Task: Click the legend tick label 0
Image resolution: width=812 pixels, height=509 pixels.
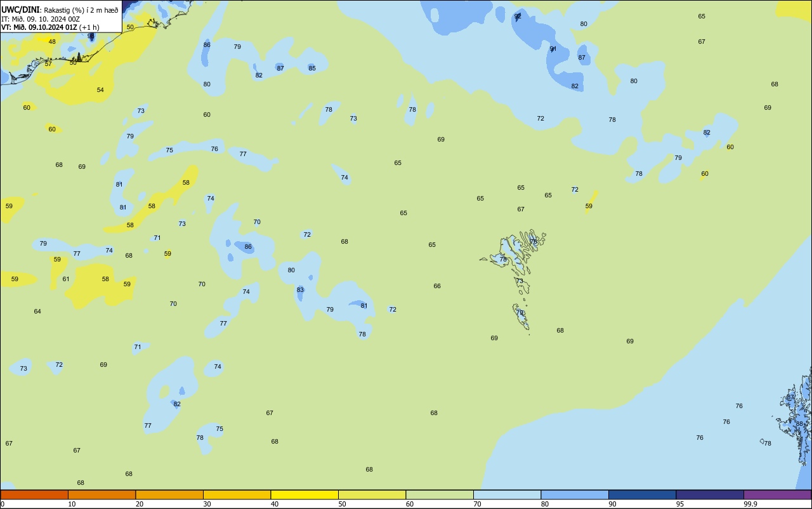Action: (3, 504)
